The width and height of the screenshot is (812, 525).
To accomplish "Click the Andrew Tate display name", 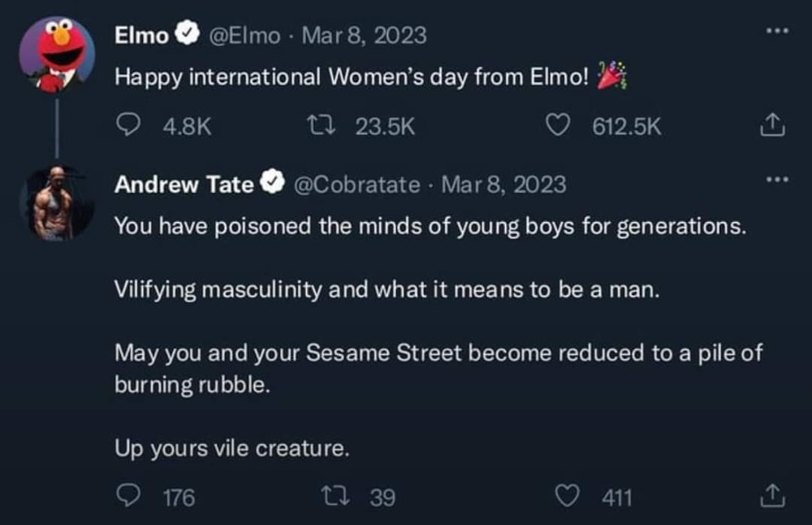I will click(x=184, y=184).
